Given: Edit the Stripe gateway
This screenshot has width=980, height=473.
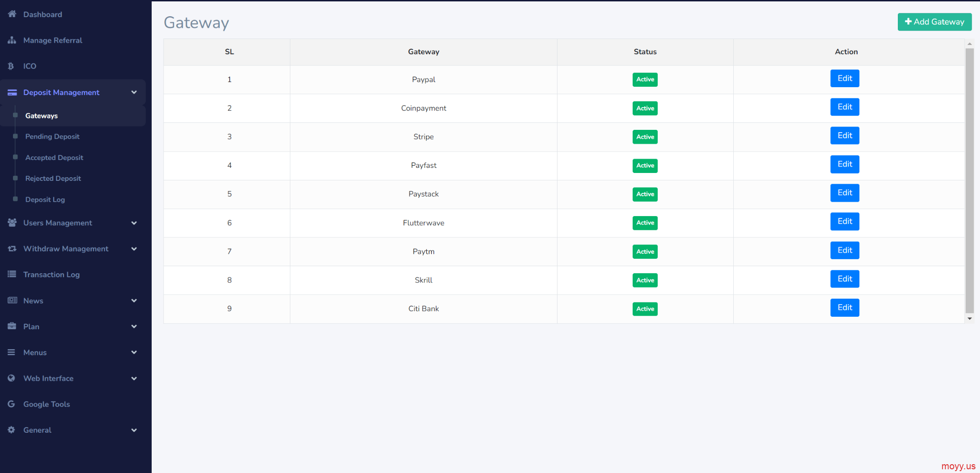Looking at the screenshot, I should [845, 135].
